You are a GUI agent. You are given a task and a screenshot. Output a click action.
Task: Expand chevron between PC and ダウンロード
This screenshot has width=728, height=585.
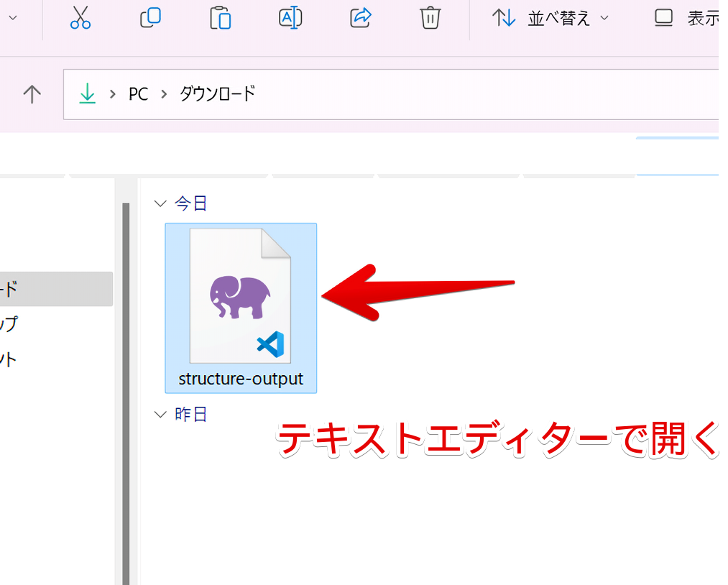[x=164, y=94]
